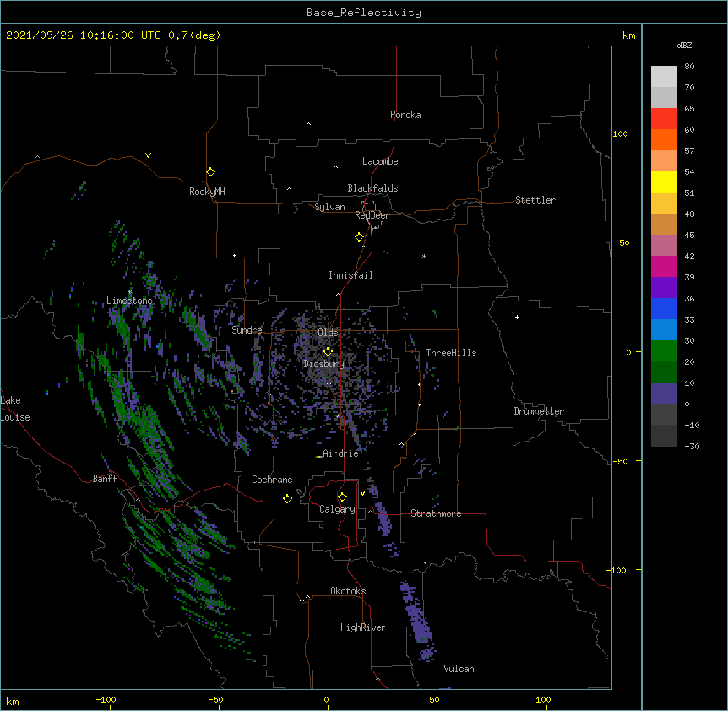
Task: Click the Sylvan label
Action: click(x=329, y=207)
